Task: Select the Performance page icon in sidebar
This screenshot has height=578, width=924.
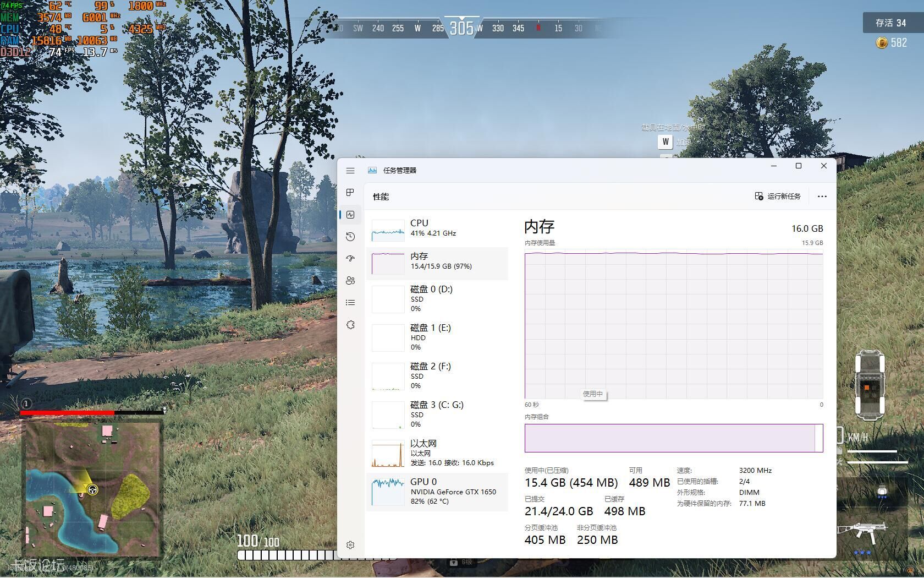Action: click(350, 215)
